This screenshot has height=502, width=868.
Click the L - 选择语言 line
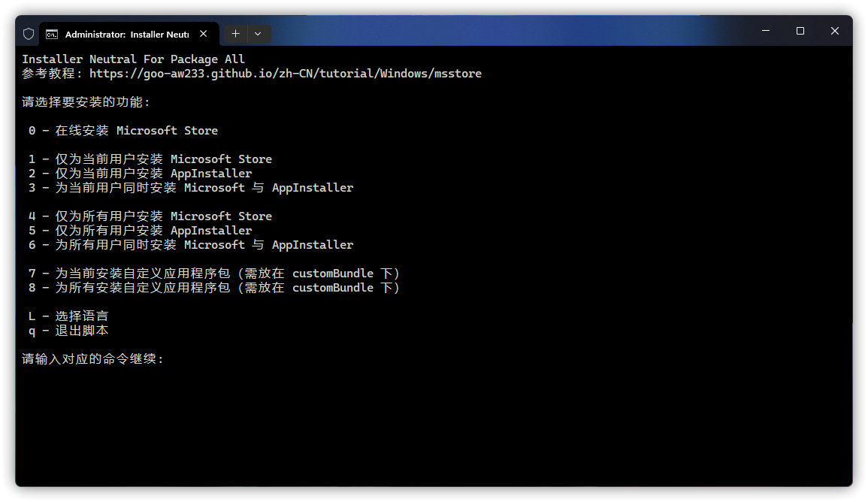[68, 316]
